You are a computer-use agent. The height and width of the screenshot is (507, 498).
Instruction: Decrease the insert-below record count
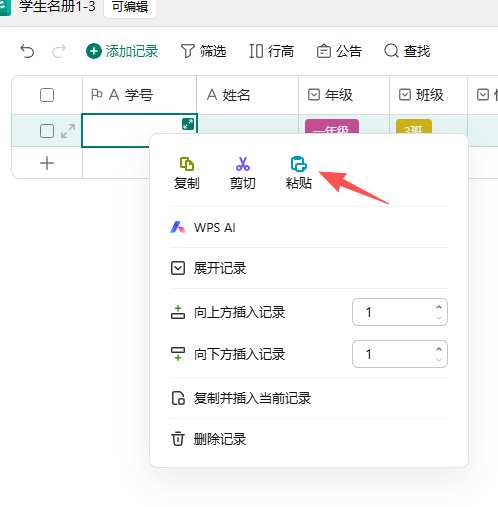point(439,359)
